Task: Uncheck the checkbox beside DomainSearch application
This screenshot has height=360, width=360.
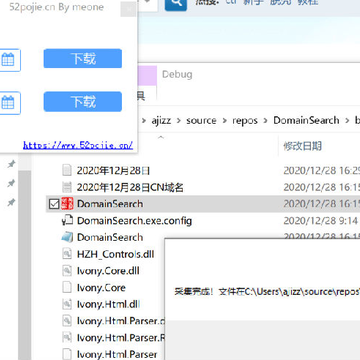Action: 54,204
